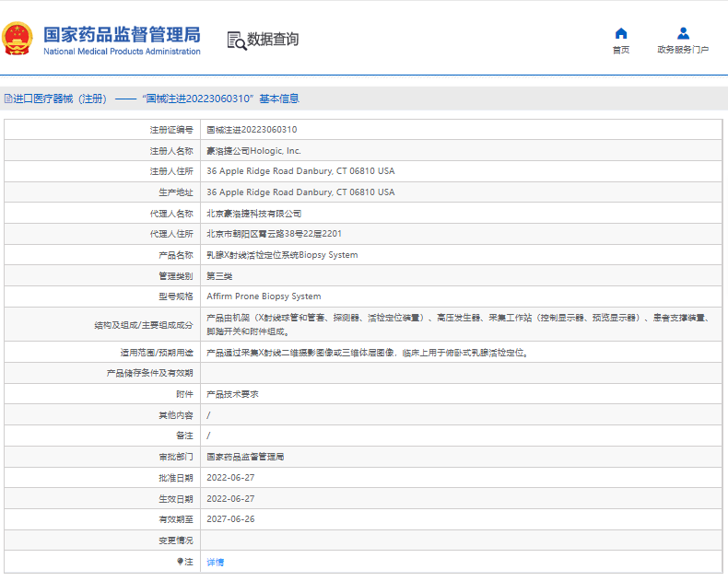This screenshot has height=581, width=728.
Task: Click the 豪洛捷公司Hologic, Inc. registrant value
Action: [x=253, y=151]
